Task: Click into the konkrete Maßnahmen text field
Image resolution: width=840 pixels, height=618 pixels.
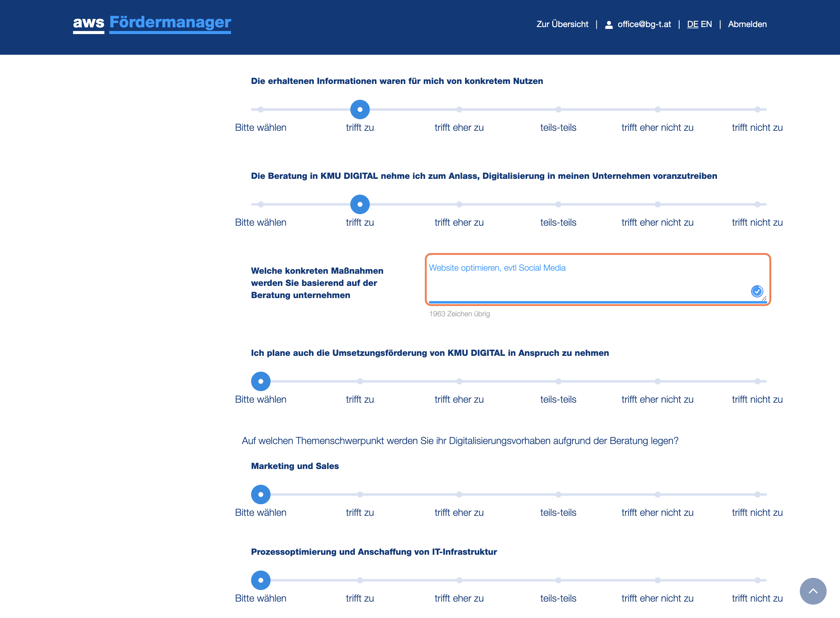Action: pyautogui.click(x=597, y=279)
